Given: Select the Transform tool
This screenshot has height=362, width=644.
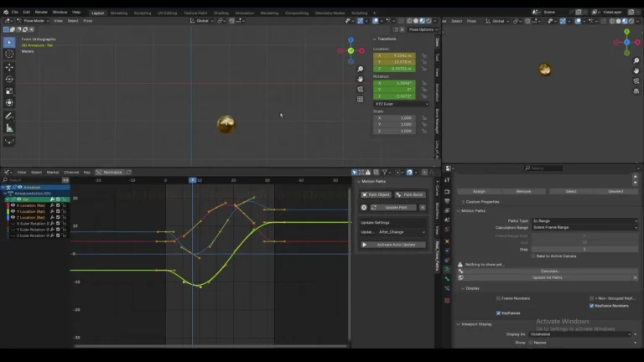Looking at the screenshot, I should (x=9, y=103).
